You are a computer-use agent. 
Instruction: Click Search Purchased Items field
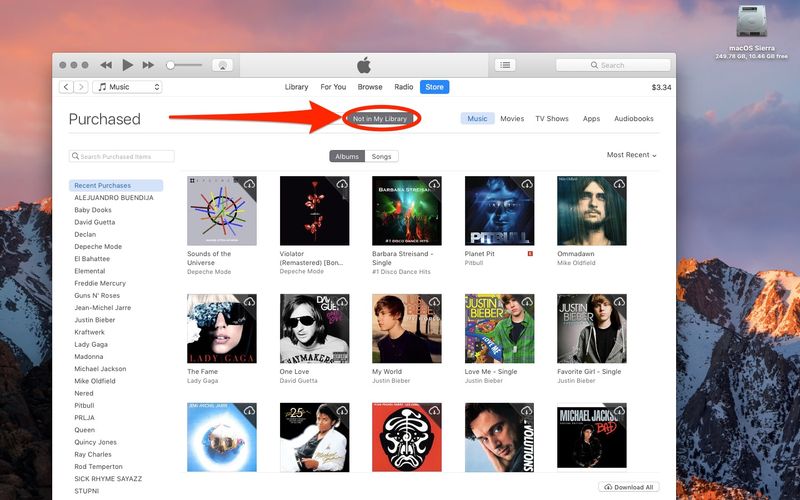click(x=121, y=156)
